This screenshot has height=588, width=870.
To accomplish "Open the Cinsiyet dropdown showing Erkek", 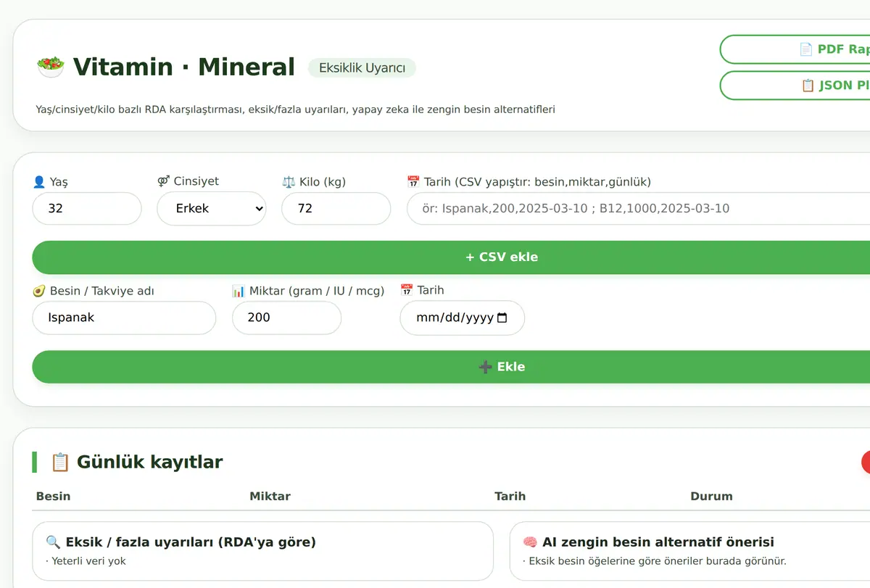I will tap(212, 208).
